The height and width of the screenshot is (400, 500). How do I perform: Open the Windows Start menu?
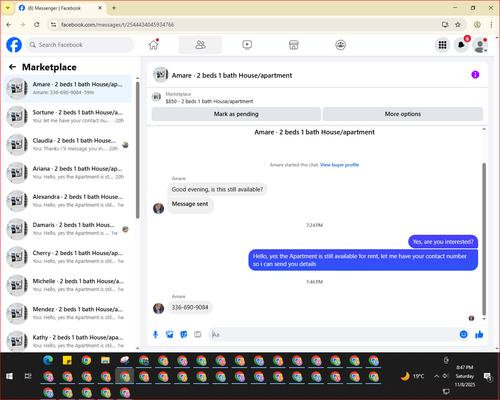coord(9,376)
